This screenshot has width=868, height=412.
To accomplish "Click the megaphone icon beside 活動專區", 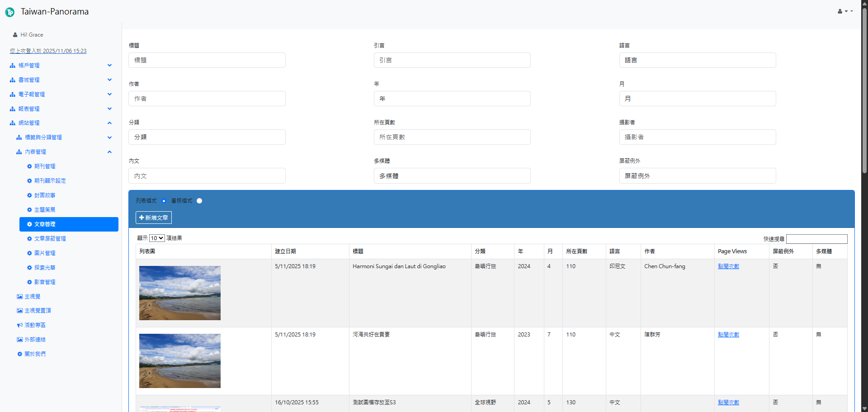I will [19, 325].
